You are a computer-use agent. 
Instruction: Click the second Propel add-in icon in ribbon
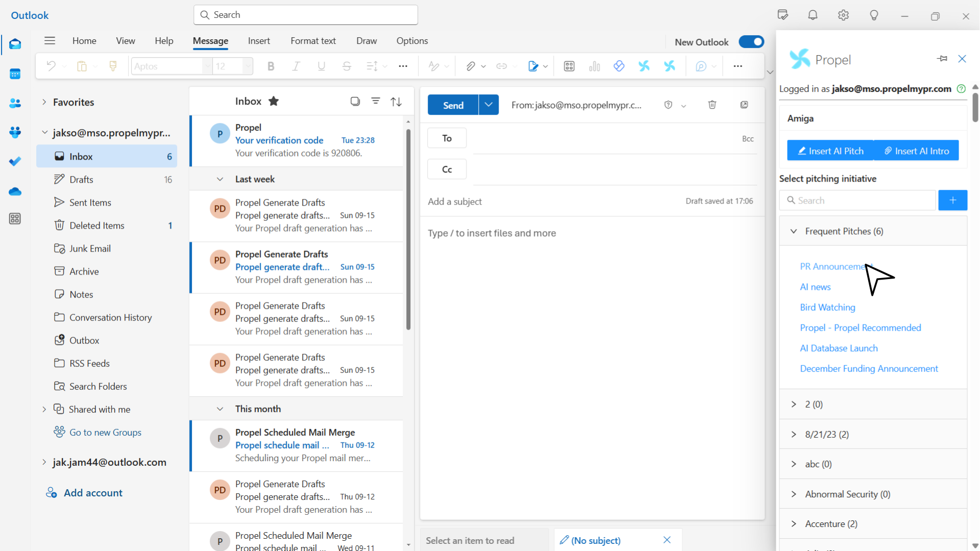click(x=670, y=66)
